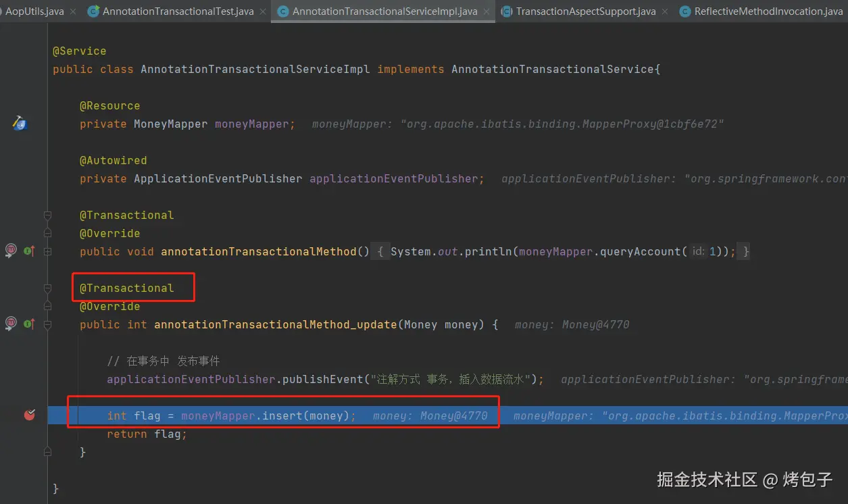Close the AnnotationTransactionalTest.java tab
The image size is (848, 504).
[x=263, y=11]
